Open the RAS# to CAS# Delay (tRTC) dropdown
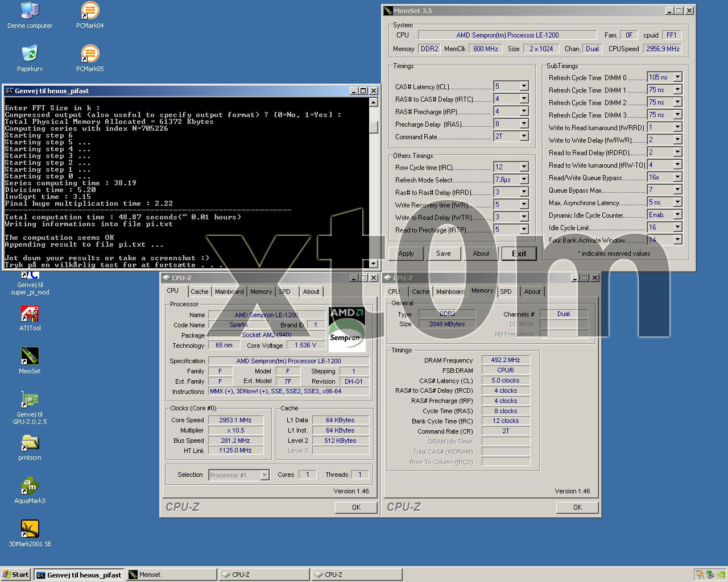Viewport: 728px width, 582px height. pos(524,99)
